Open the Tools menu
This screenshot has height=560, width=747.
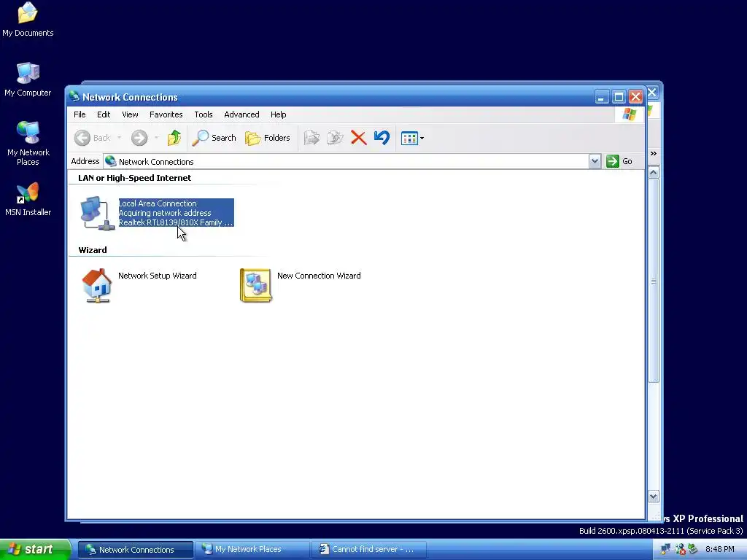pyautogui.click(x=204, y=114)
